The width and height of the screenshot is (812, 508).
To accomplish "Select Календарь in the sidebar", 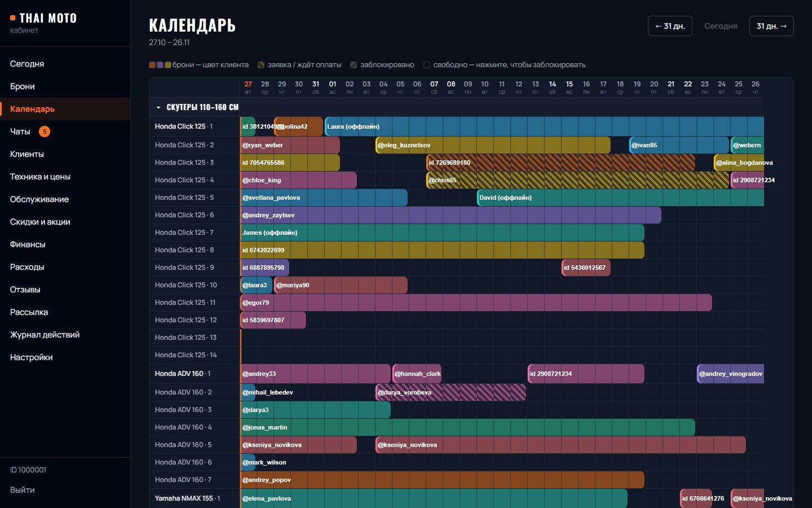I will (x=65, y=109).
